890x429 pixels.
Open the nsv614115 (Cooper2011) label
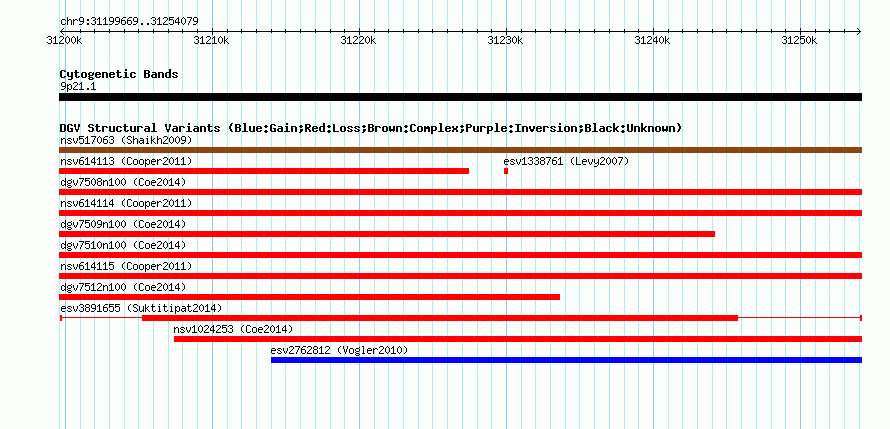(x=126, y=266)
